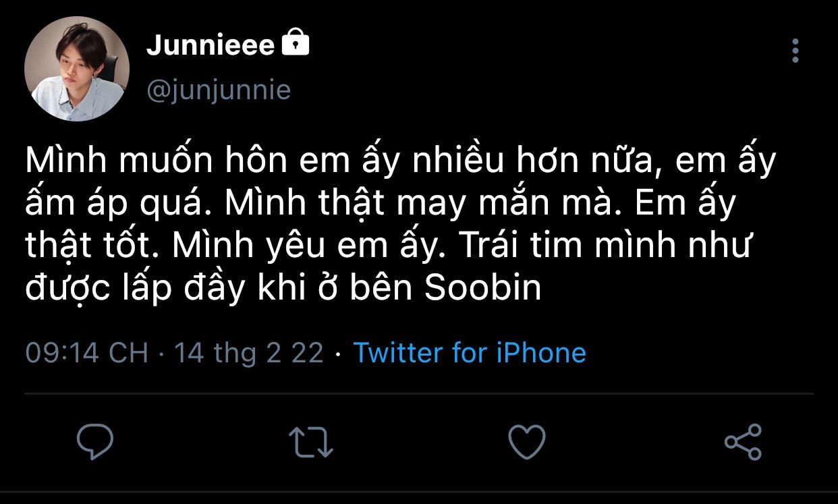Share the tweet via the share icon
This screenshot has height=504, width=838.
pos(743,442)
